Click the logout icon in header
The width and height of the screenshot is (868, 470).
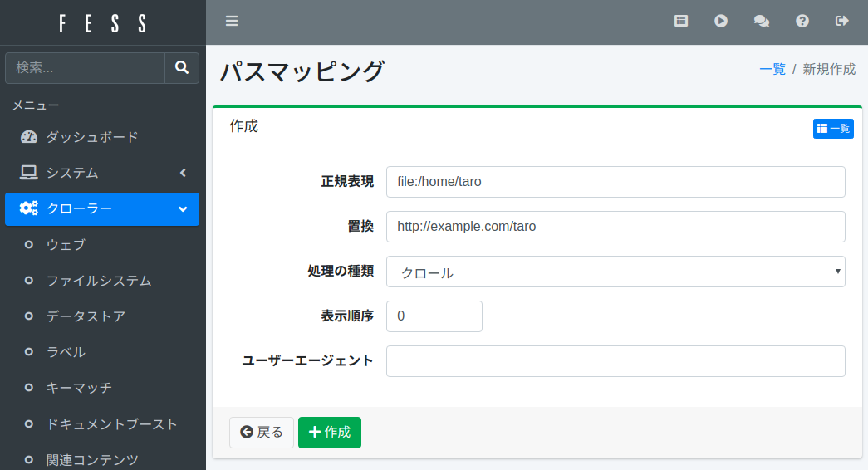coord(842,22)
